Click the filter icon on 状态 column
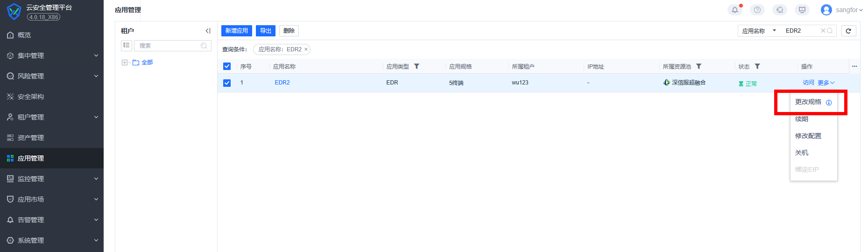The image size is (868, 252). (757, 66)
